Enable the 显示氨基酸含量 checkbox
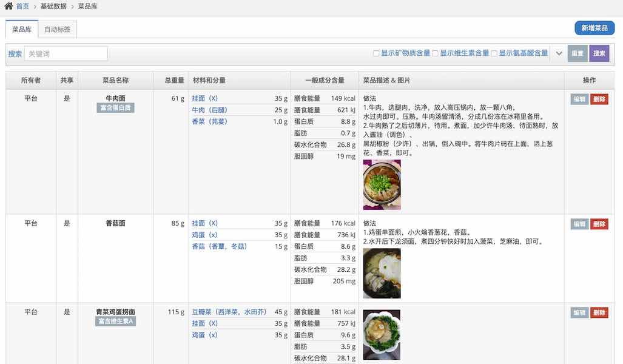The width and height of the screenshot is (623, 364). (x=494, y=53)
